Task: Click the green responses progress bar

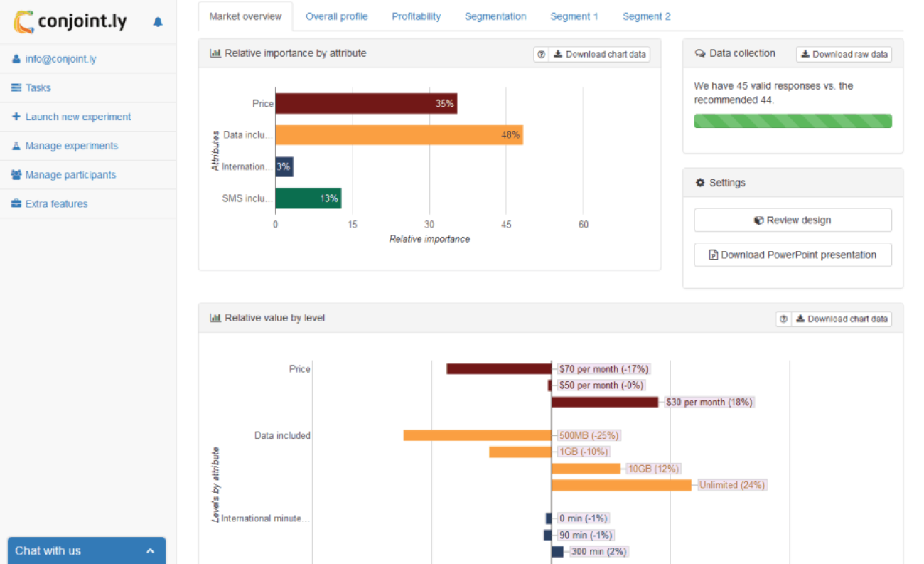Action: 793,121
